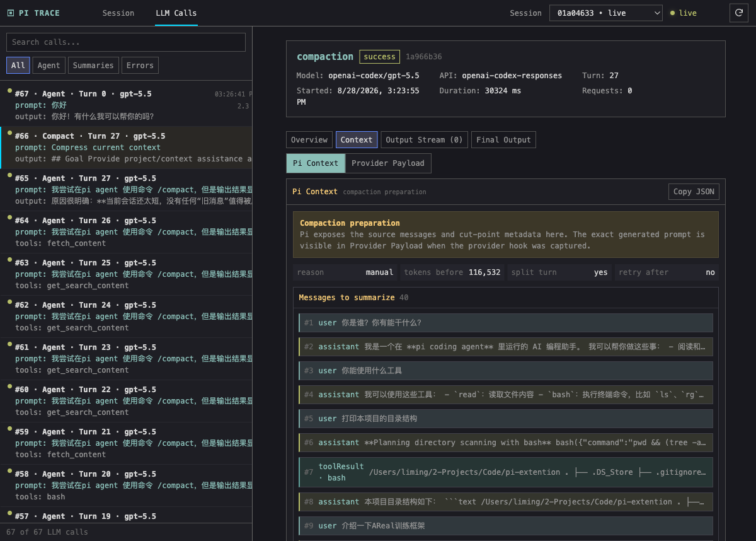Screen dimensions: 756x541
Task: Click the Messages to summarize 40 heading
Action: [x=353, y=298]
